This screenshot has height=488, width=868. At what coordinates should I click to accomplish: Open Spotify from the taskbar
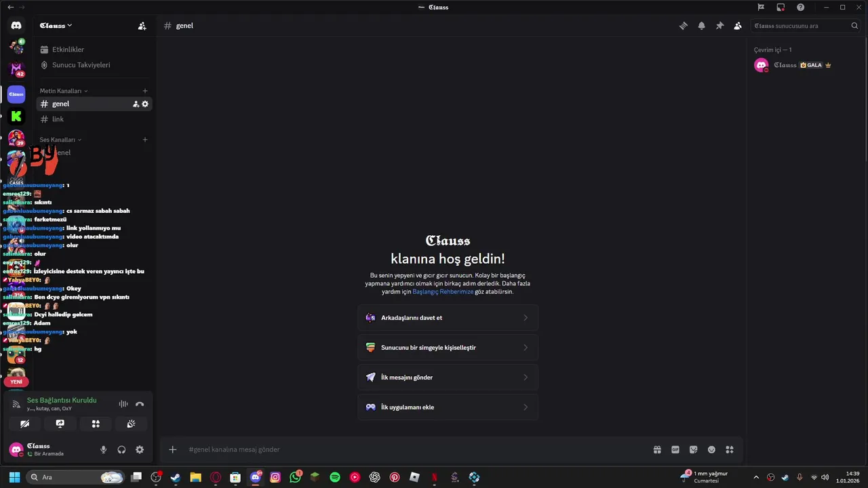[x=335, y=477]
